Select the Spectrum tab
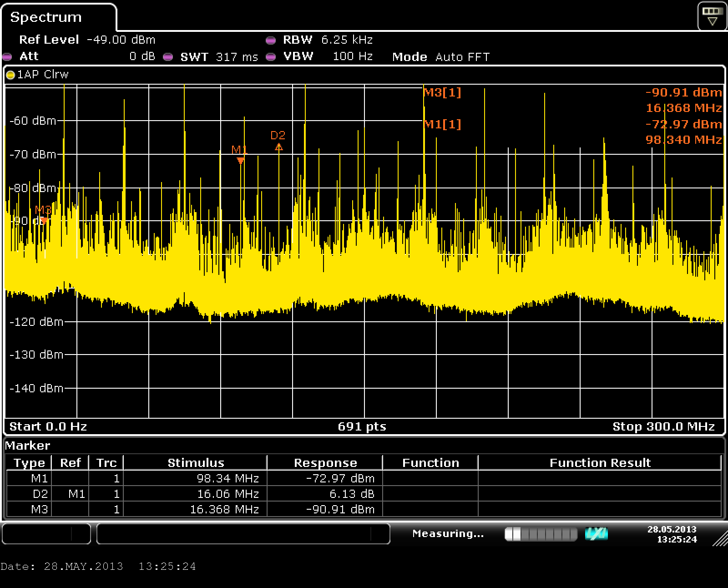 (46, 17)
